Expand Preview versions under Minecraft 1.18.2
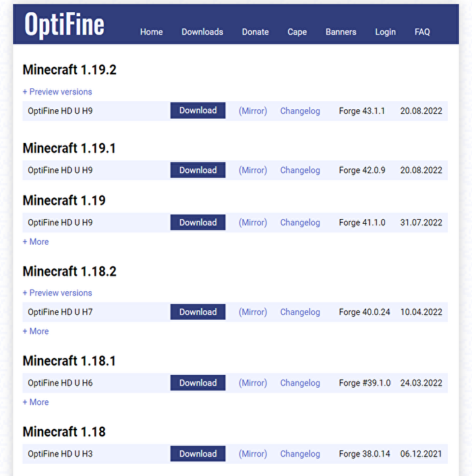 pos(57,293)
